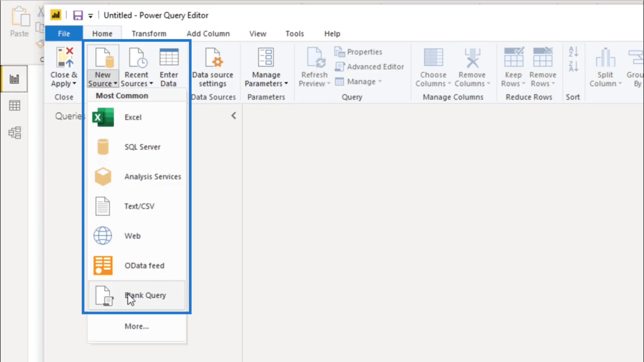Switch to Data view in sidebar
Screen dimensions: 644x362
click(x=15, y=106)
